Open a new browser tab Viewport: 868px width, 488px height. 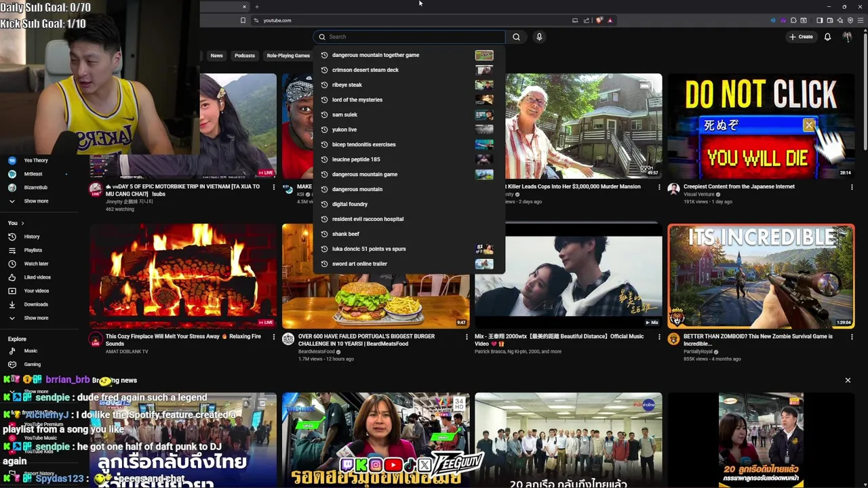[x=256, y=7]
